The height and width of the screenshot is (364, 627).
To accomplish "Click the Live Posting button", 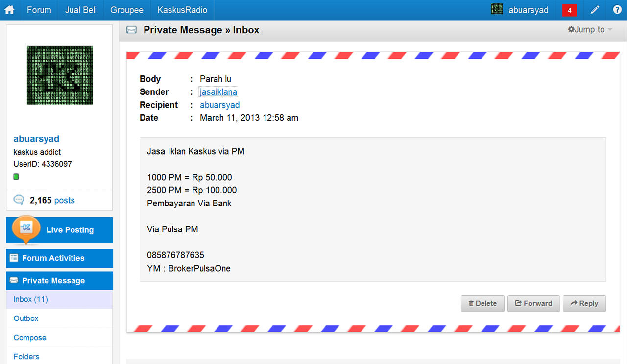I will (x=59, y=230).
